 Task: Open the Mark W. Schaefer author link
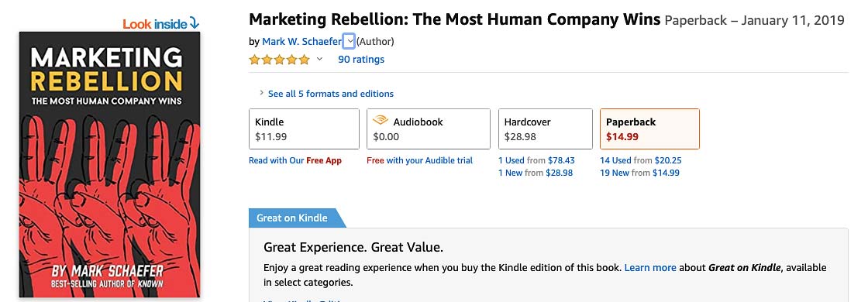click(x=301, y=42)
